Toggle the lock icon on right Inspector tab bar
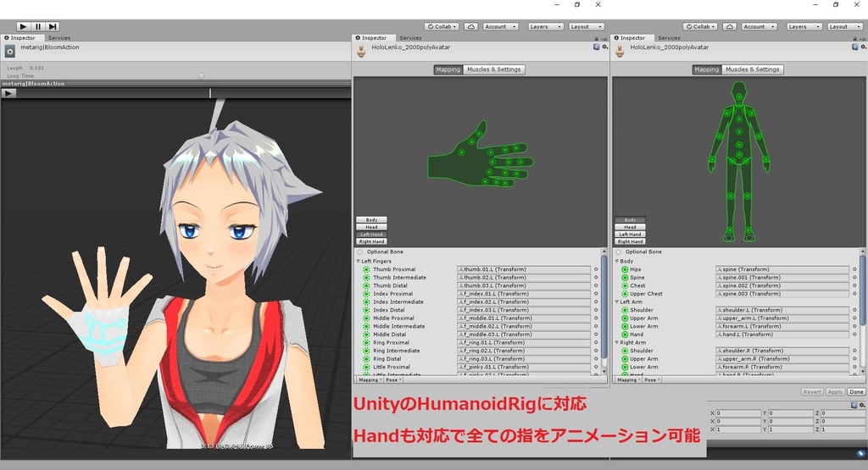The width and height of the screenshot is (868, 470). (x=854, y=39)
